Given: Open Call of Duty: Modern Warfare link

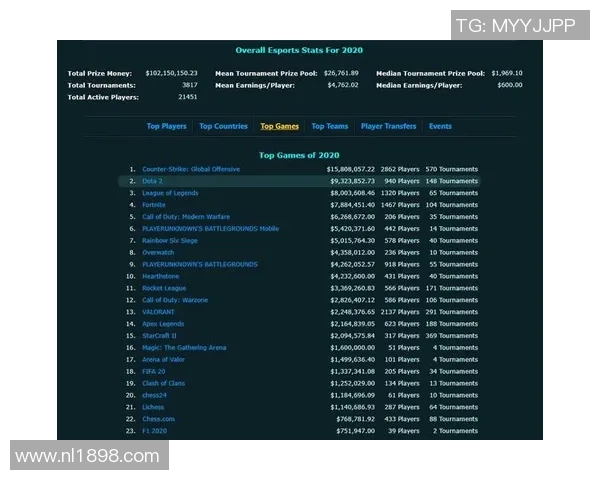Looking at the screenshot, I should tap(185, 217).
